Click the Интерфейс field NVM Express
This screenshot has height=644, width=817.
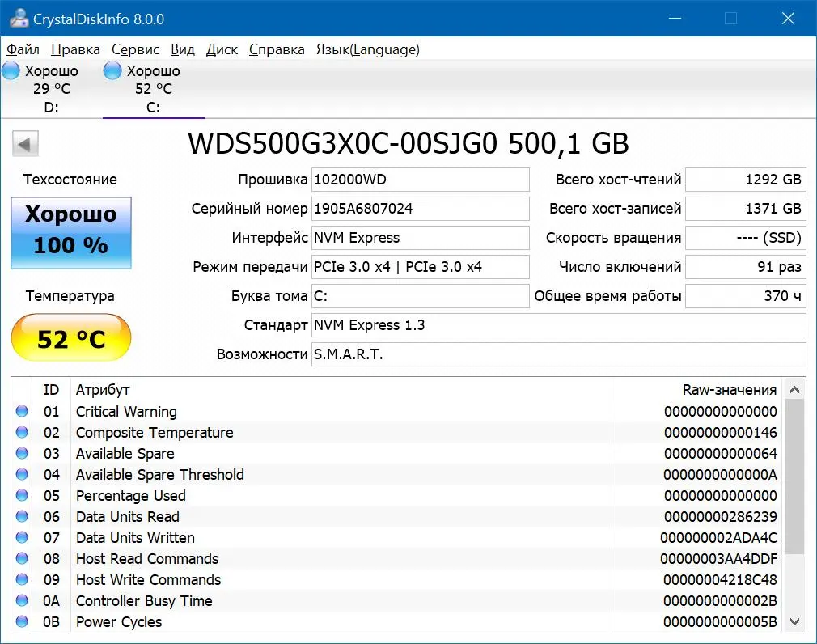click(x=420, y=238)
